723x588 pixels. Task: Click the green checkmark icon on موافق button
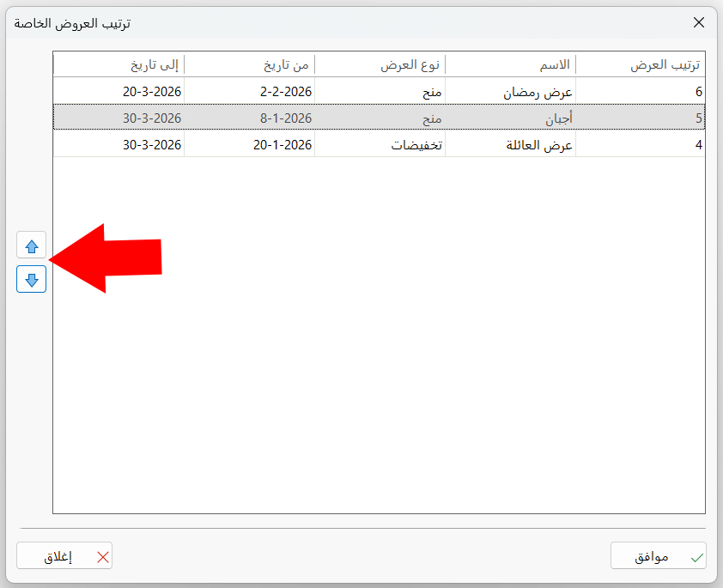[x=695, y=556]
